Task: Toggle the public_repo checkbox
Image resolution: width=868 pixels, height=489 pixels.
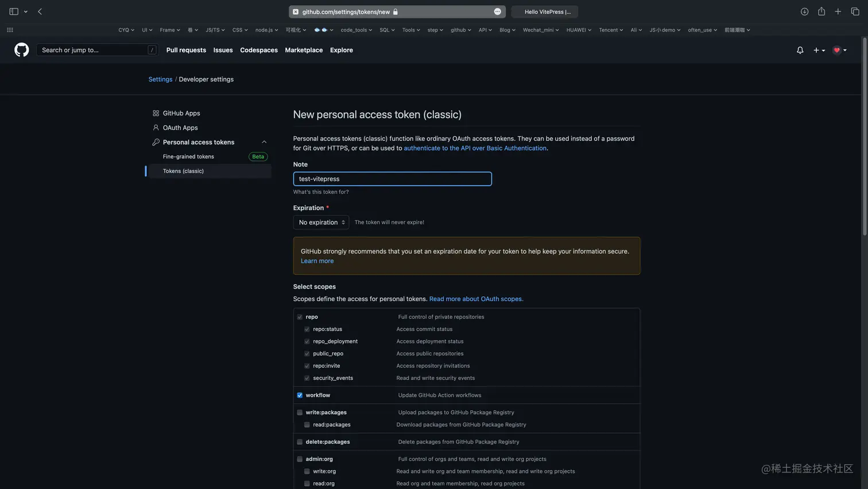Action: pyautogui.click(x=307, y=354)
